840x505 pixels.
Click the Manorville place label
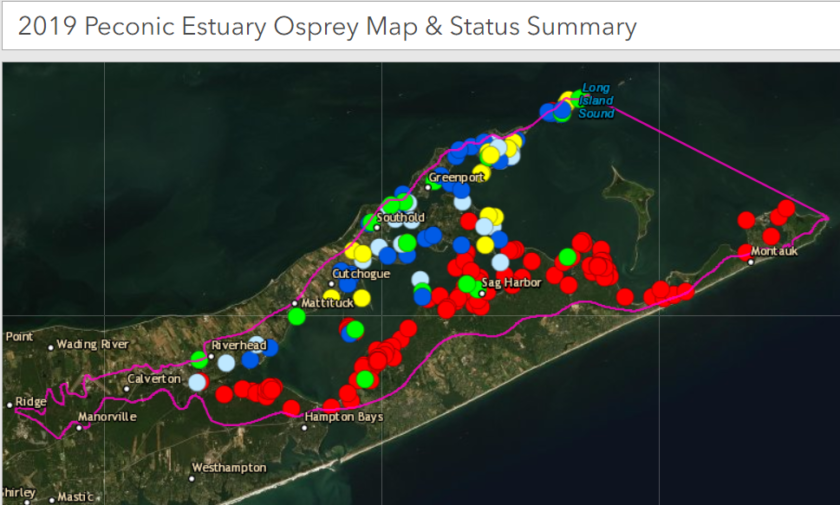pyautogui.click(x=107, y=416)
